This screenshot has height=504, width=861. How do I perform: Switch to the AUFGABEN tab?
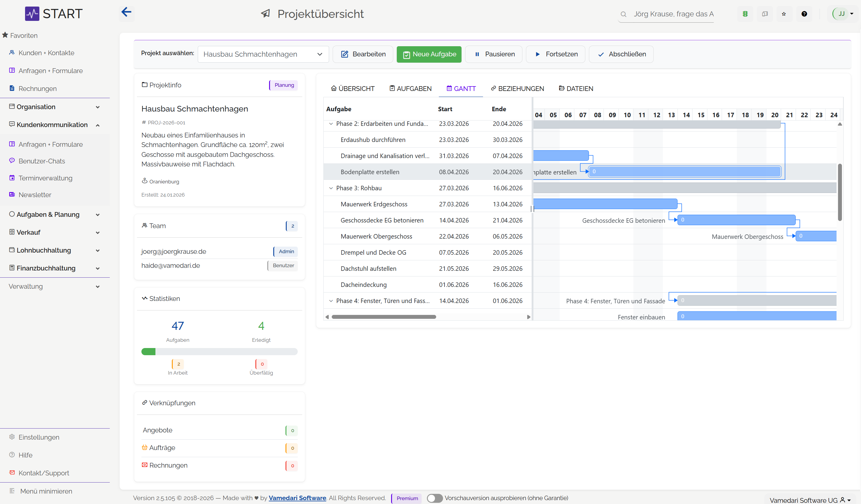[410, 89]
